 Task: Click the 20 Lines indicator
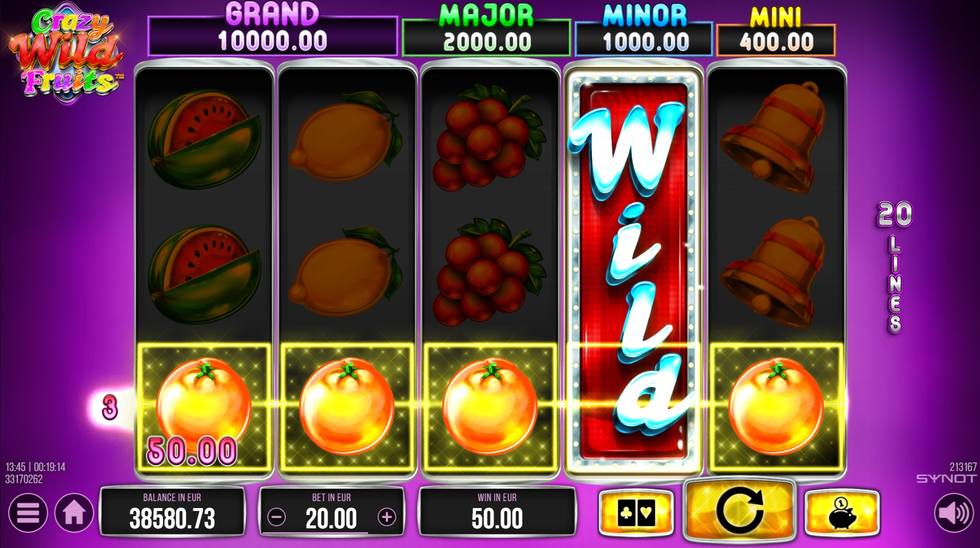pyautogui.click(x=894, y=267)
